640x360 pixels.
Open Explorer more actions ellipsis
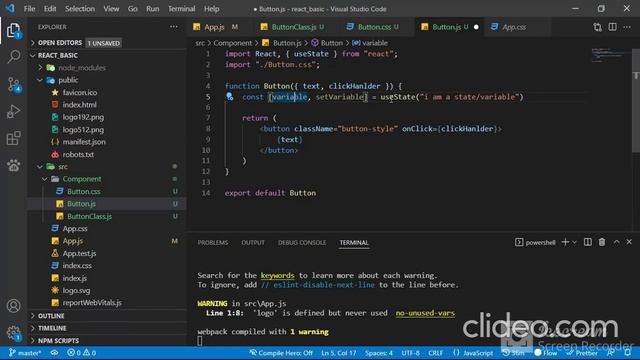(174, 27)
